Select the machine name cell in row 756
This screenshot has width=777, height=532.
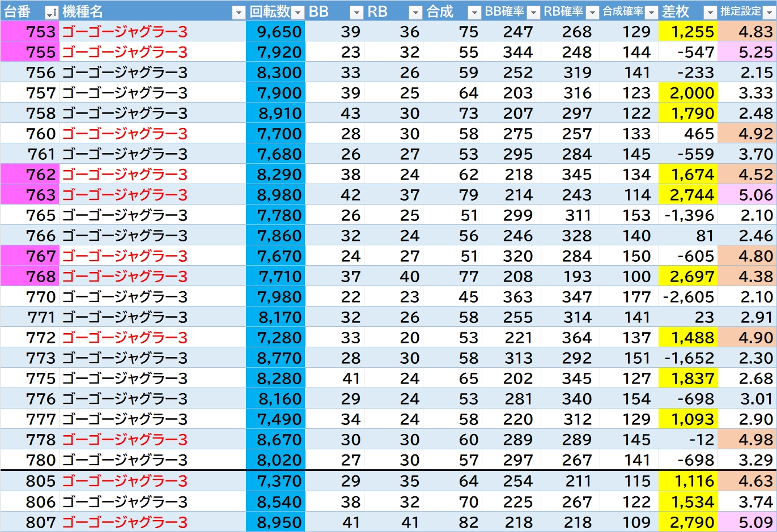(152, 73)
